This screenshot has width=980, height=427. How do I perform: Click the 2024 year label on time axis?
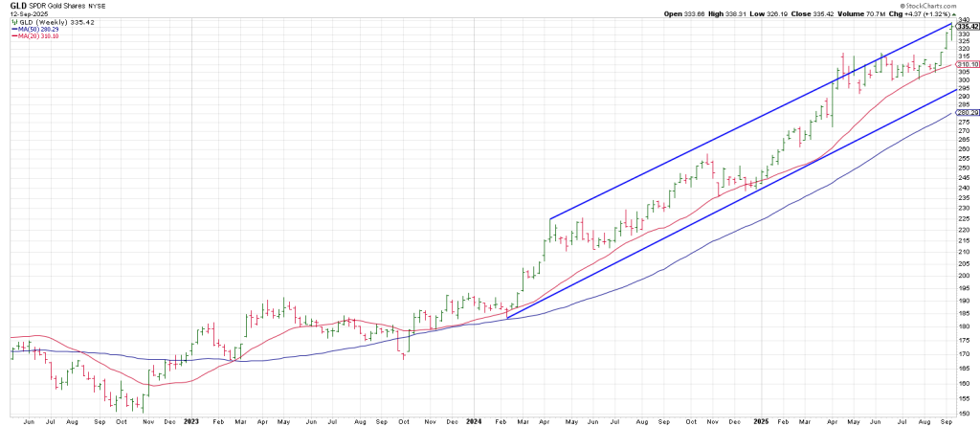[x=473, y=420]
